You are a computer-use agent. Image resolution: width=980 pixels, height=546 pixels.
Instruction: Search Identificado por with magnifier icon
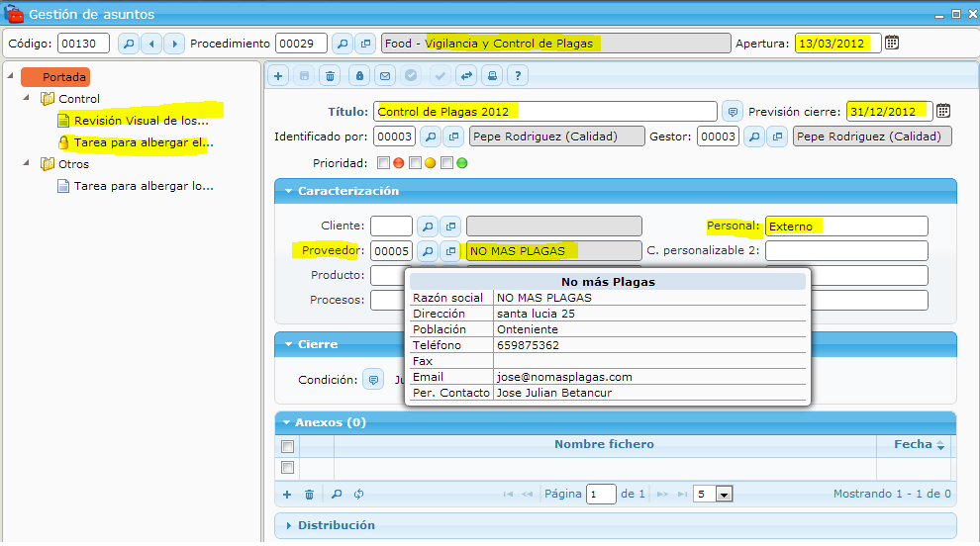tap(431, 136)
